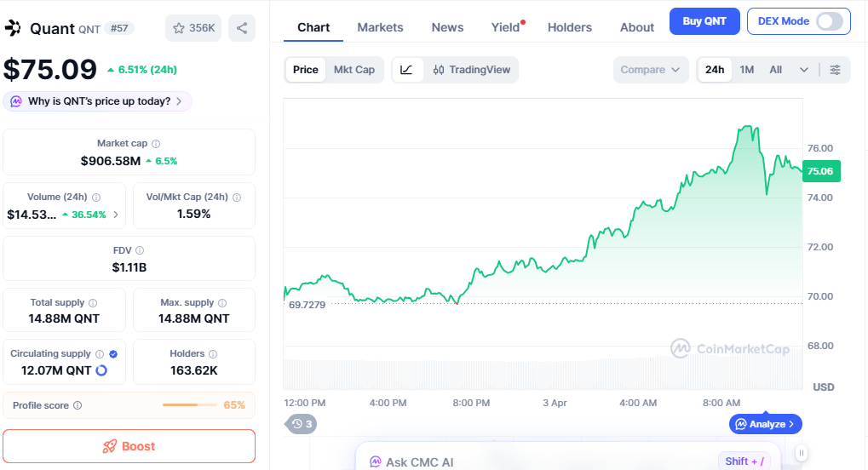
Task: Open the history events badge showing 3
Action: (302, 424)
